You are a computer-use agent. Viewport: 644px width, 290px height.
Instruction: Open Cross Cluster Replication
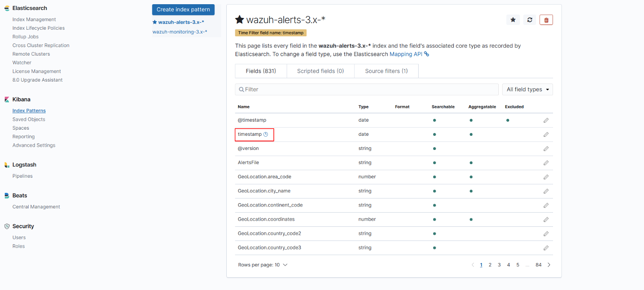tap(41, 45)
